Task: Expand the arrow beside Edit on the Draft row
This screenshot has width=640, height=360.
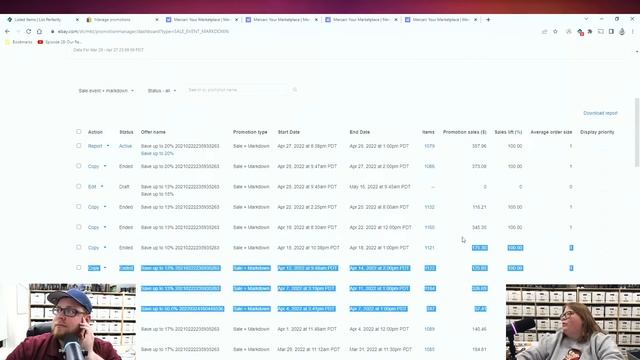Action: tap(102, 187)
